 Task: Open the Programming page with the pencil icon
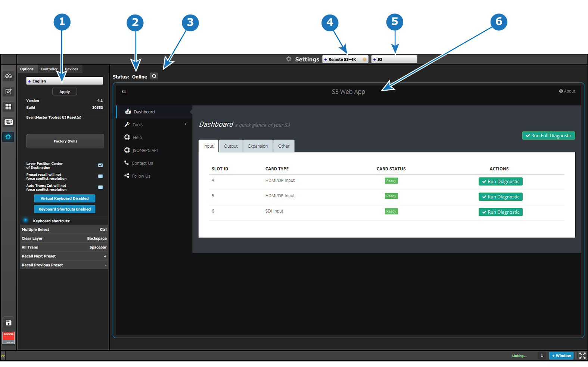click(x=9, y=91)
